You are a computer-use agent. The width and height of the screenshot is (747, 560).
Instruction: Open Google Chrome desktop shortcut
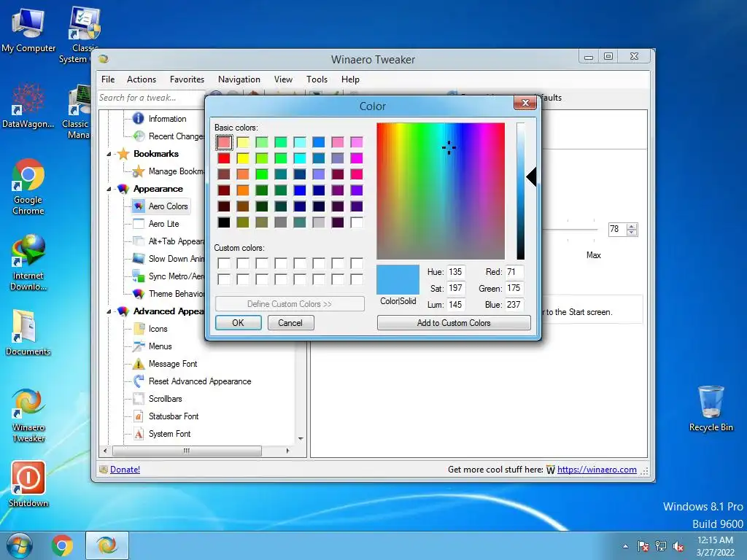coord(28,187)
